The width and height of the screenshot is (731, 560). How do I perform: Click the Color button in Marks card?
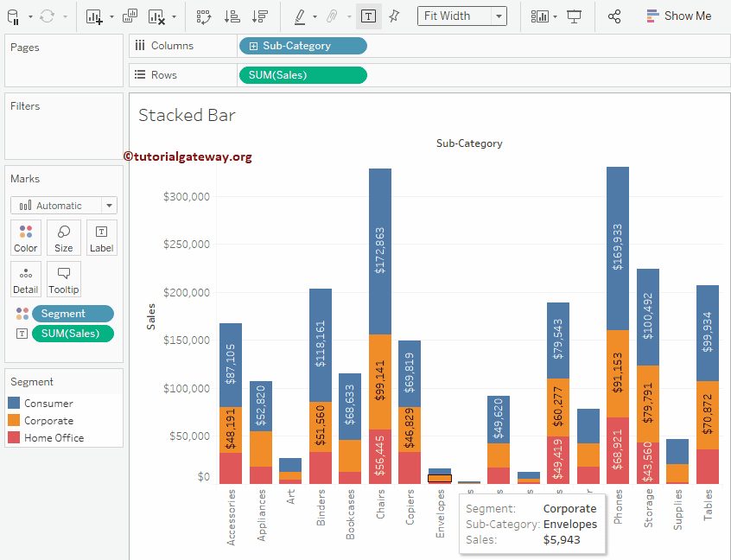point(26,238)
